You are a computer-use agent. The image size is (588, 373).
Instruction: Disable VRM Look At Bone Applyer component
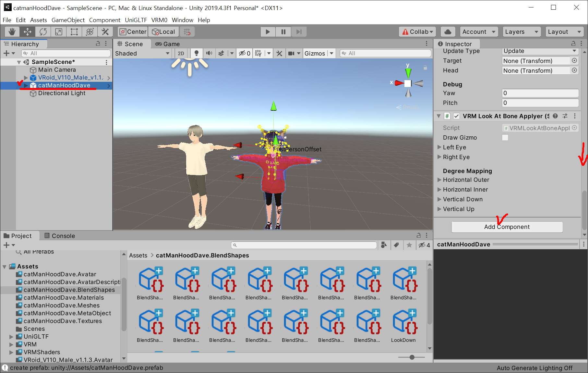point(456,116)
